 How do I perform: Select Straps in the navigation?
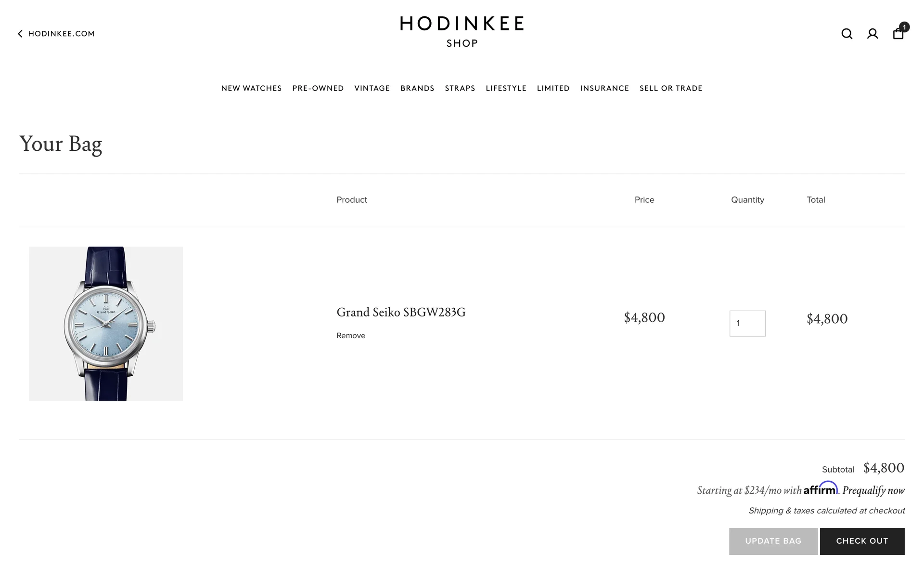(x=460, y=88)
